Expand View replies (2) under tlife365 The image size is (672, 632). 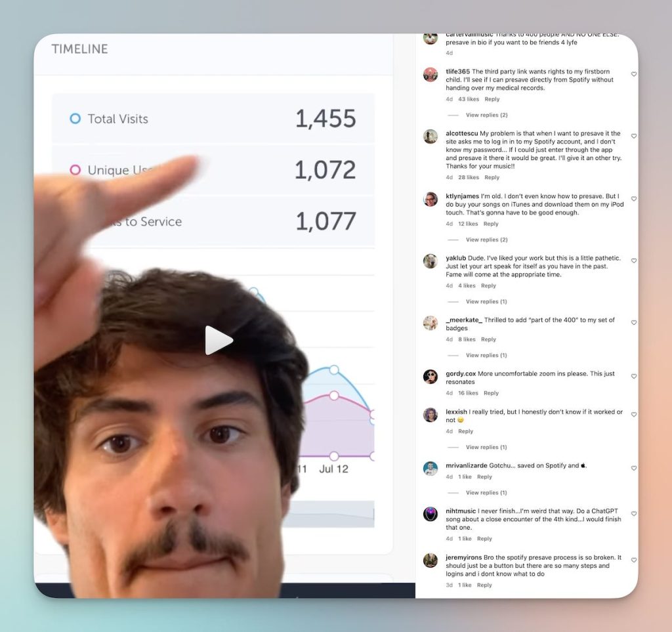486,115
